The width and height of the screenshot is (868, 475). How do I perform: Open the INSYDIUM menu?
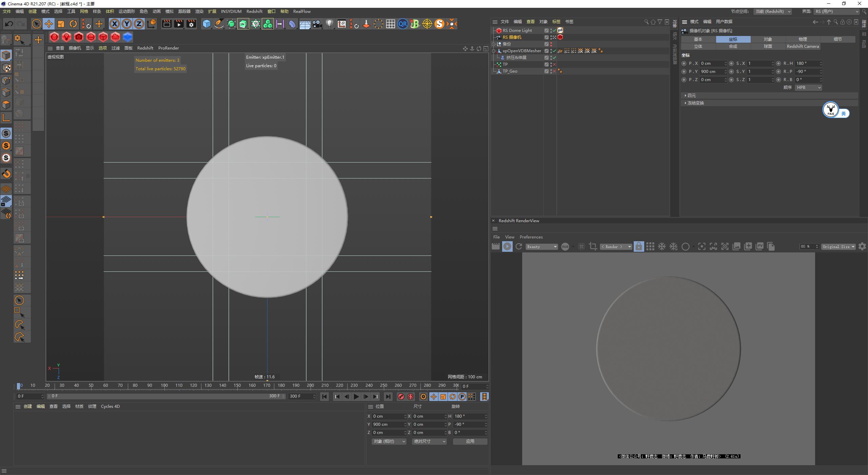tap(231, 11)
